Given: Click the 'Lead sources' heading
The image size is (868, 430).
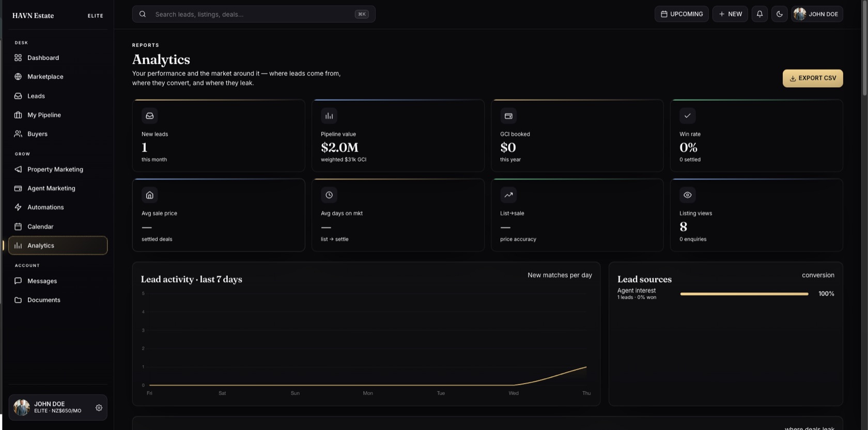Looking at the screenshot, I should point(644,279).
